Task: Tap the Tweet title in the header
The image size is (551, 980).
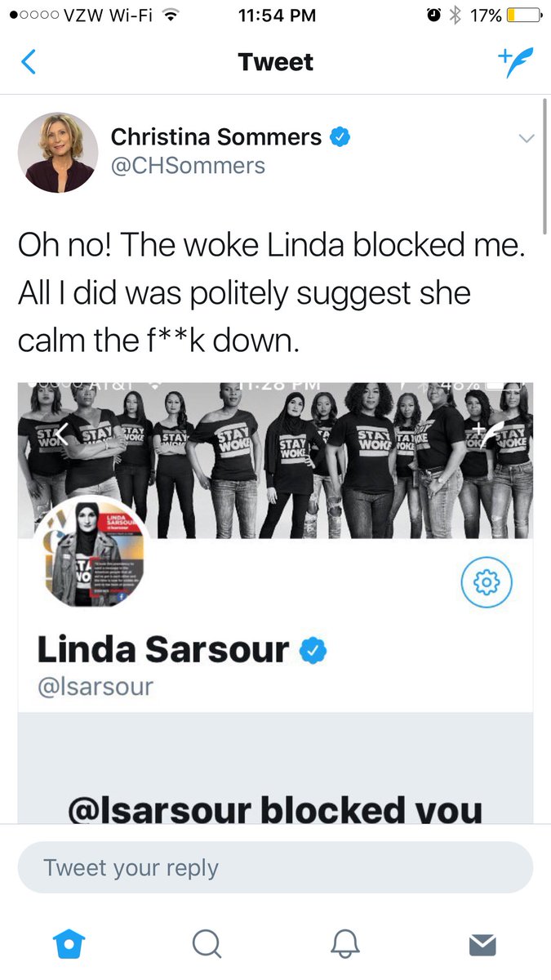Action: pos(276,62)
